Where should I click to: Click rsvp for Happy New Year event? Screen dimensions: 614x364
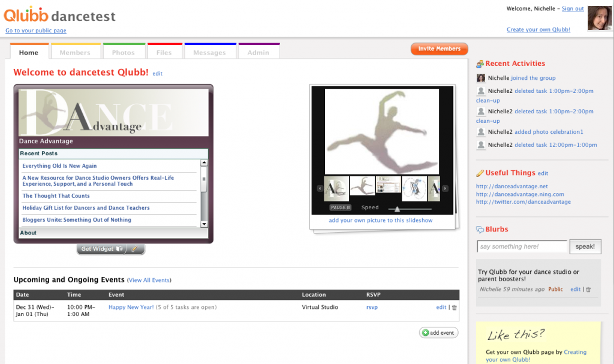(372, 307)
